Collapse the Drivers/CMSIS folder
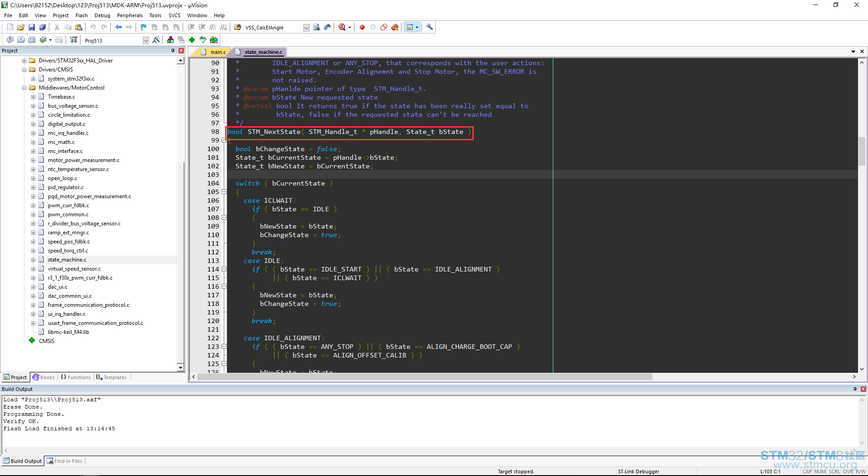Image resolution: width=868 pixels, height=476 pixels. coord(24,70)
